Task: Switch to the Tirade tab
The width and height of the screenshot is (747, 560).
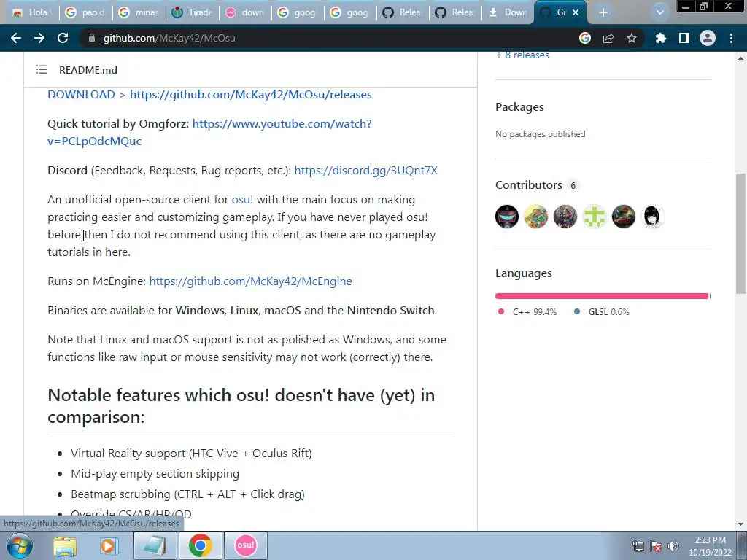Action: (x=192, y=13)
